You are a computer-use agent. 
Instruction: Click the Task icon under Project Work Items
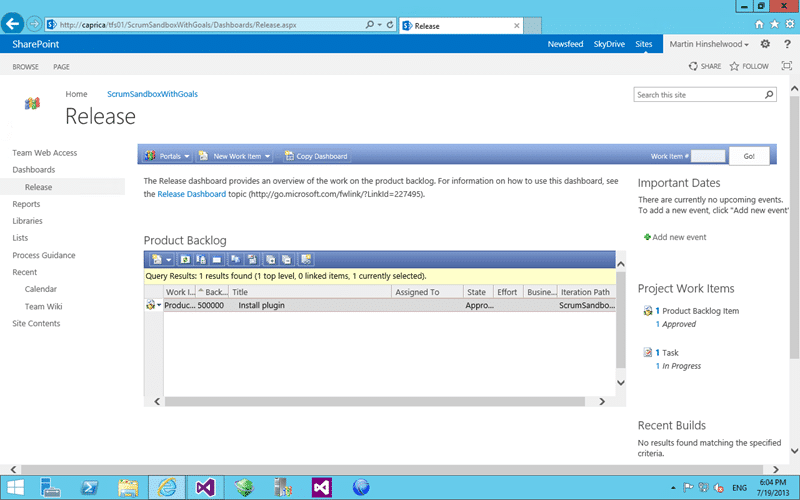click(x=648, y=353)
